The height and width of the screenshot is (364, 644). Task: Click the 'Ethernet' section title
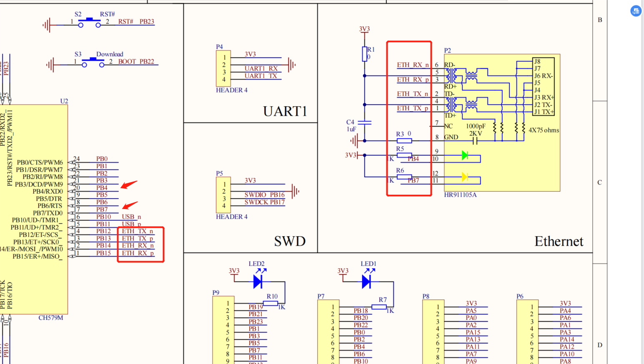point(559,241)
